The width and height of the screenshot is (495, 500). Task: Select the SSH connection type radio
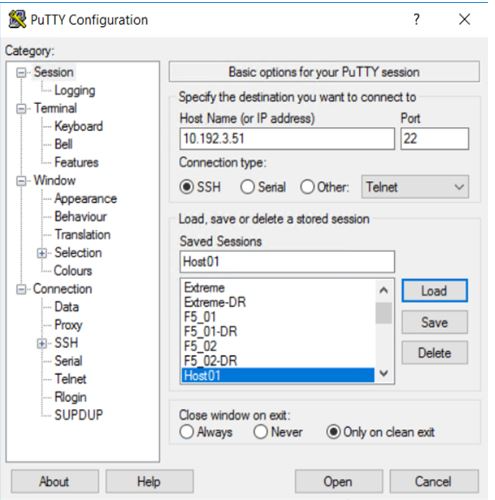(x=186, y=187)
